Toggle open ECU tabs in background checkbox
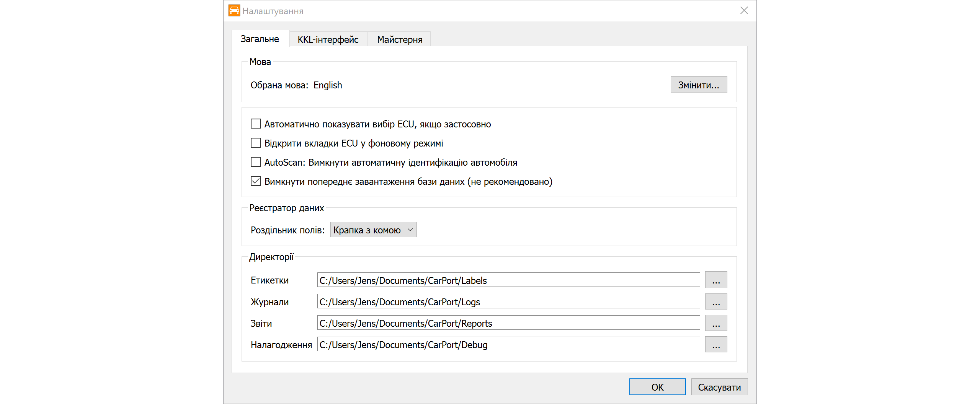 [256, 143]
